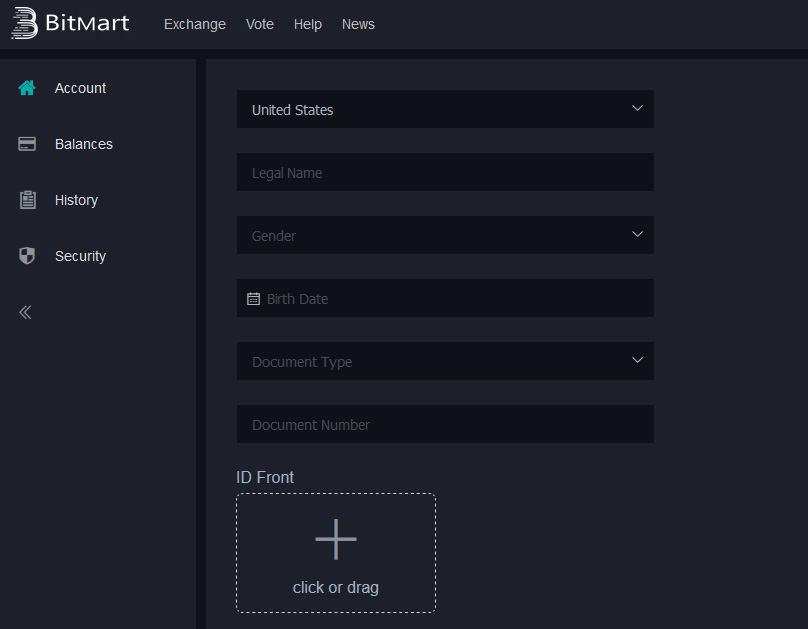The height and width of the screenshot is (629, 808).
Task: Open the News section
Action: [358, 24]
